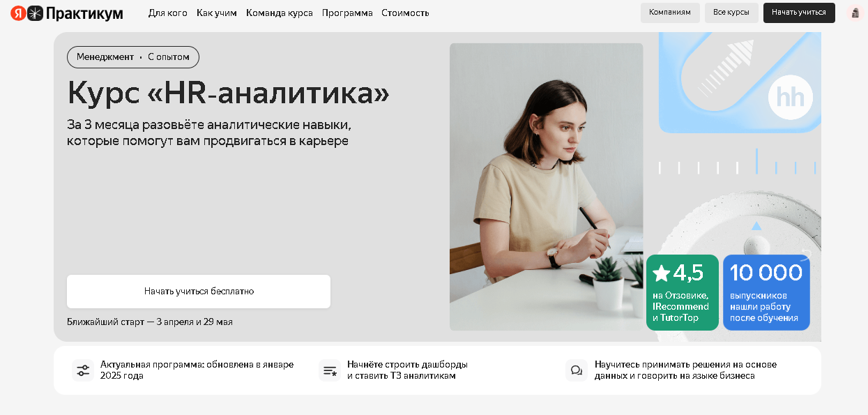Click the list-star icon next to dashboards text

tap(330, 370)
